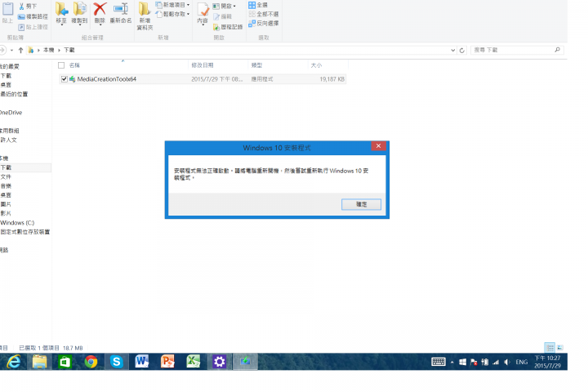Sort by Size (大小) column header
Screen dimensions: 588x392
[316, 65]
